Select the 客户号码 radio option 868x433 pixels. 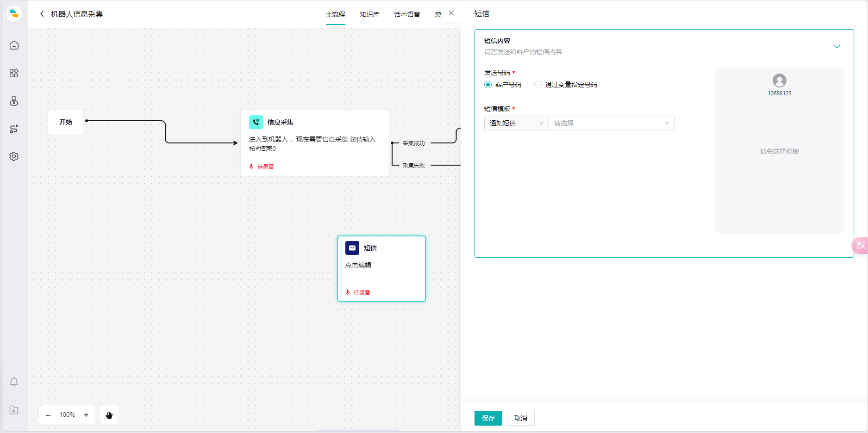pos(488,85)
